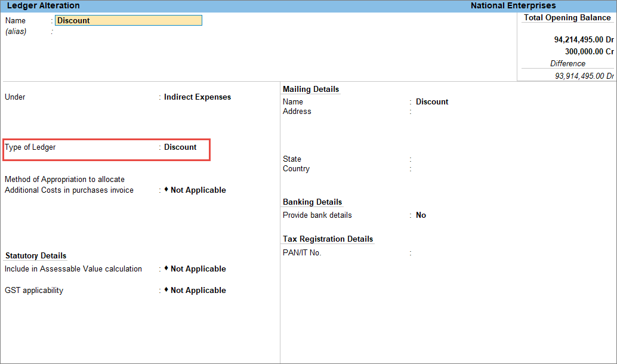617x364 pixels.
Task: Click the 94,214,495.00 Dr opening balance
Action: (584, 39)
